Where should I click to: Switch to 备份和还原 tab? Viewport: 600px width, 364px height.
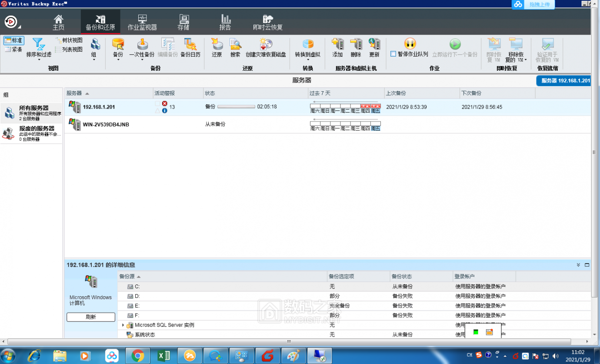pos(100,22)
